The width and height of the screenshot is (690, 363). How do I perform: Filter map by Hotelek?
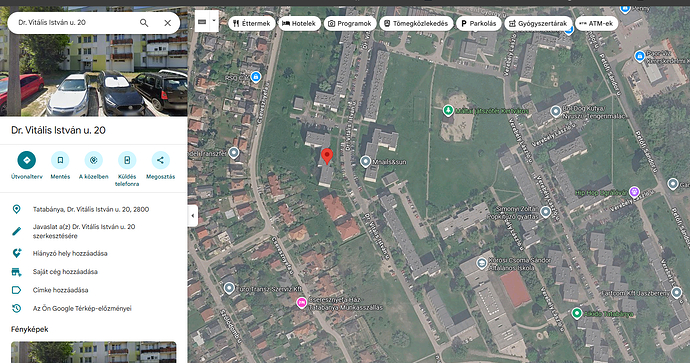point(299,23)
